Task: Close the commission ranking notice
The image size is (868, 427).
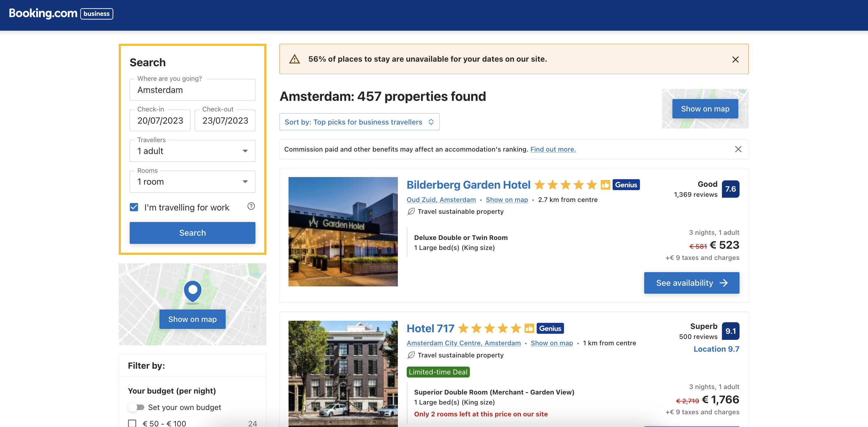Action: click(x=738, y=149)
